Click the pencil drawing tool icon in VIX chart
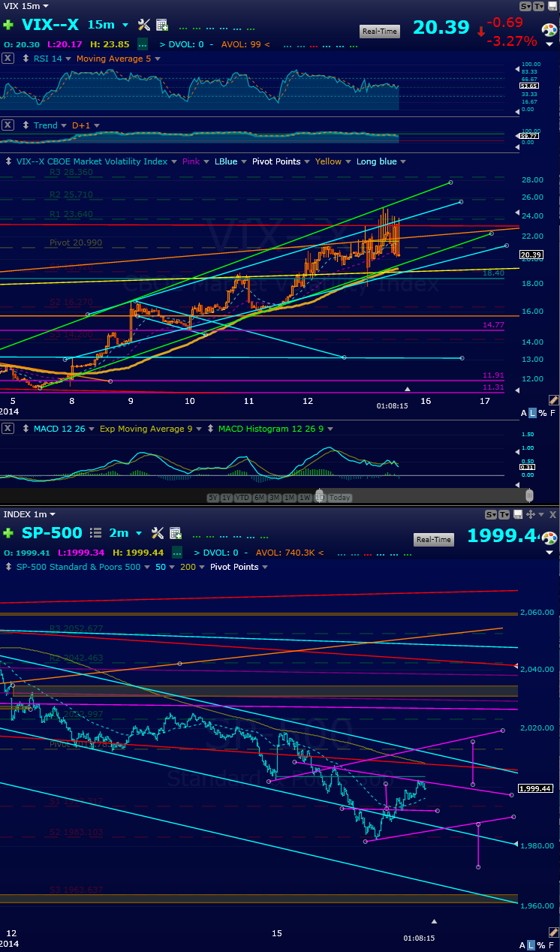 (553, 400)
